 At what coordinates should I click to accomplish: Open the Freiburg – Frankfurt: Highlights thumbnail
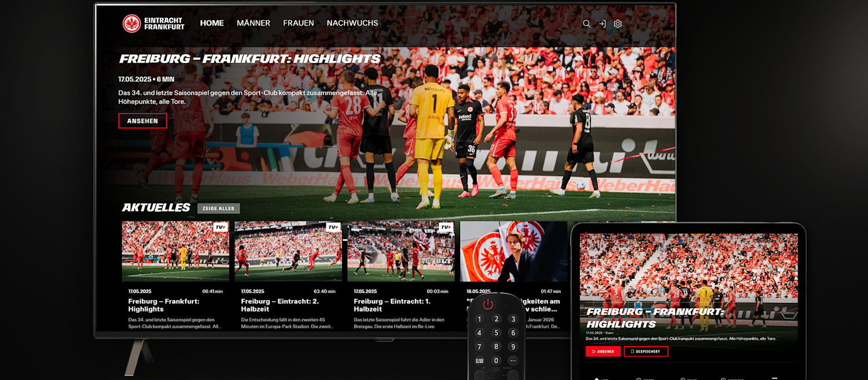(x=175, y=251)
